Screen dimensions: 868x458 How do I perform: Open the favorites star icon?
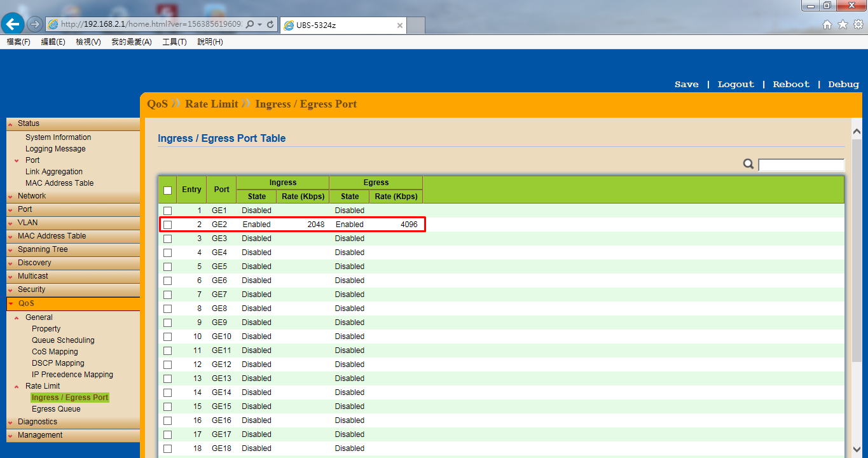[x=843, y=24]
